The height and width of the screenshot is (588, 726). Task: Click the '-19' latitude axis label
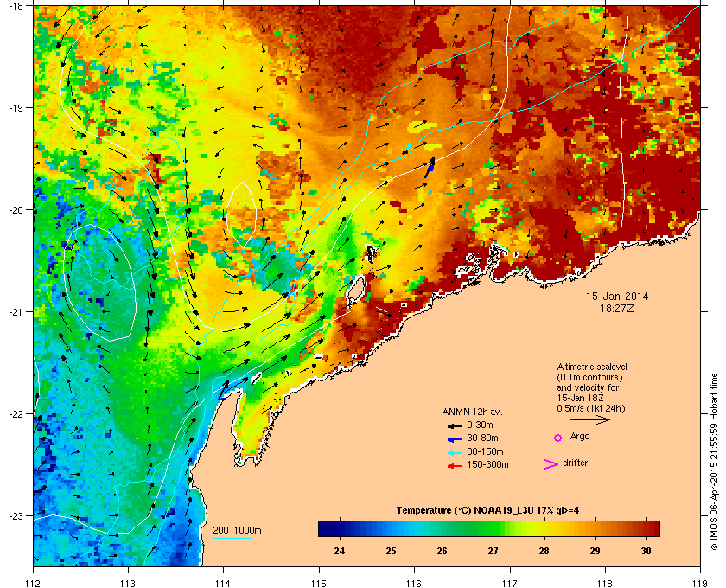[16, 108]
